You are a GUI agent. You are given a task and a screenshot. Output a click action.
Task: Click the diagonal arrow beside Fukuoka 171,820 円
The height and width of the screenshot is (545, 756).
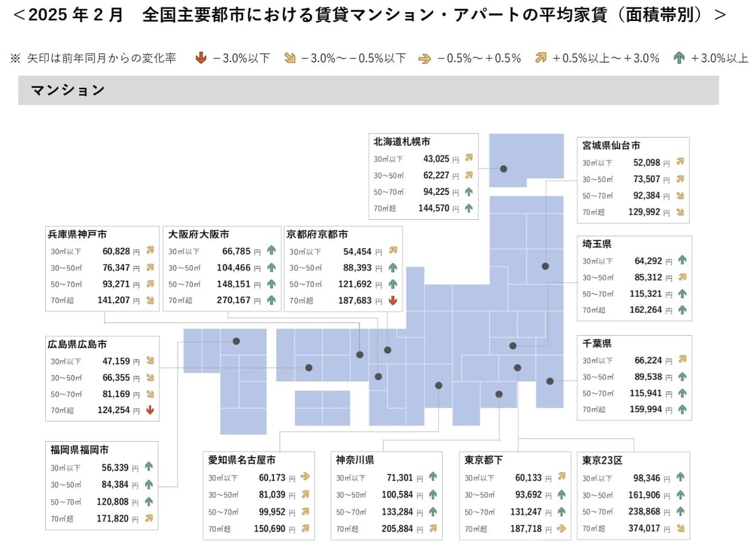148,518
